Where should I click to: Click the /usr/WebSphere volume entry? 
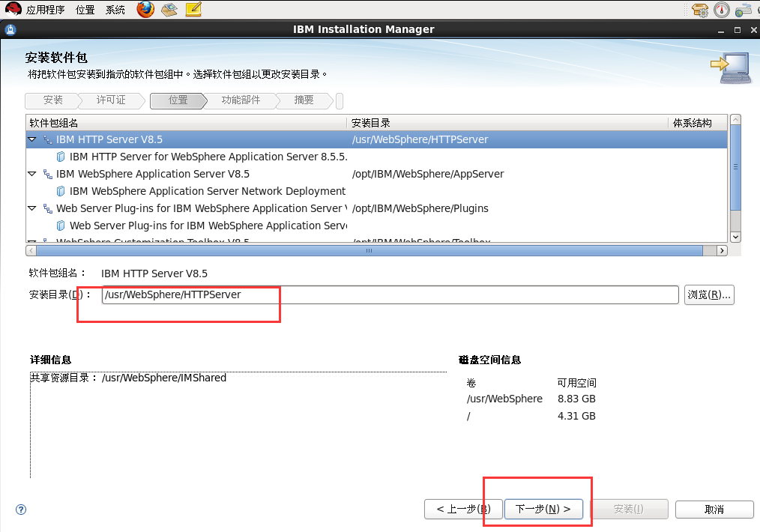point(504,399)
